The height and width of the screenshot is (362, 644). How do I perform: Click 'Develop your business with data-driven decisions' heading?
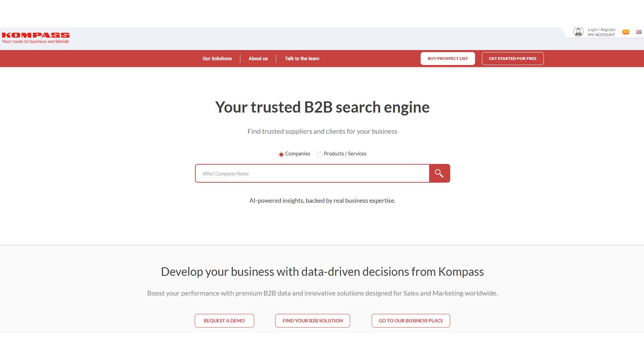coord(322,271)
